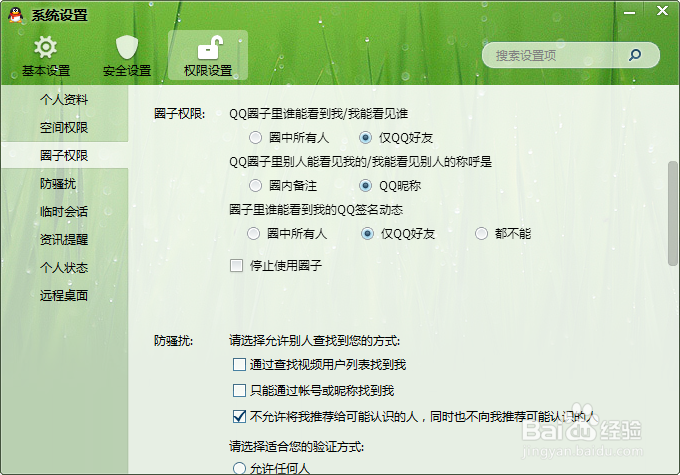Click 圈子权限: section heading
The height and width of the screenshot is (475, 680).
180,114
